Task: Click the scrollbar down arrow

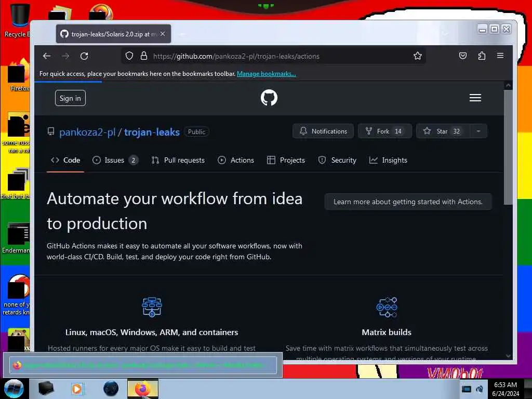Action: (x=508, y=355)
